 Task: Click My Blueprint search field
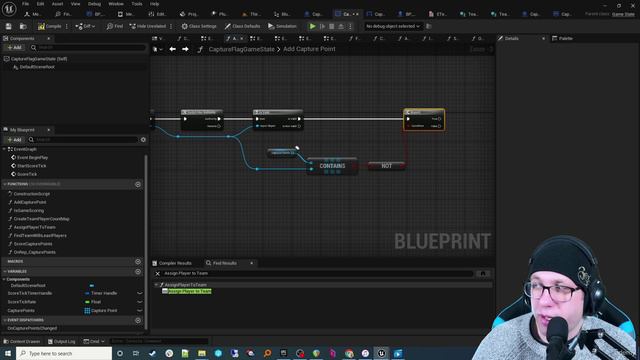click(x=83, y=140)
